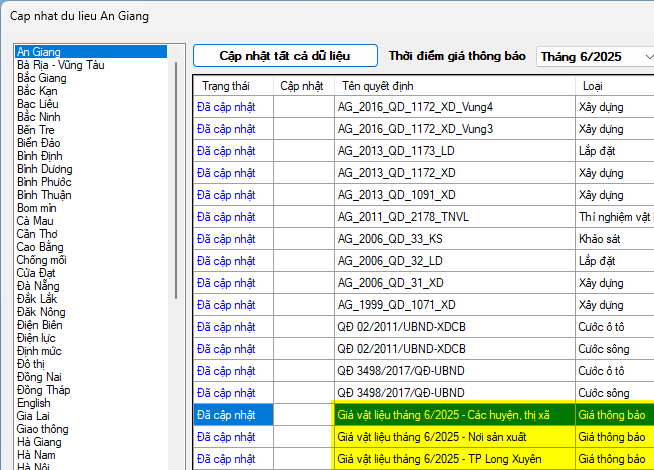The width and height of the screenshot is (654, 470).
Task: Sort by the 'Trạng thái' column header
Action: (225, 86)
